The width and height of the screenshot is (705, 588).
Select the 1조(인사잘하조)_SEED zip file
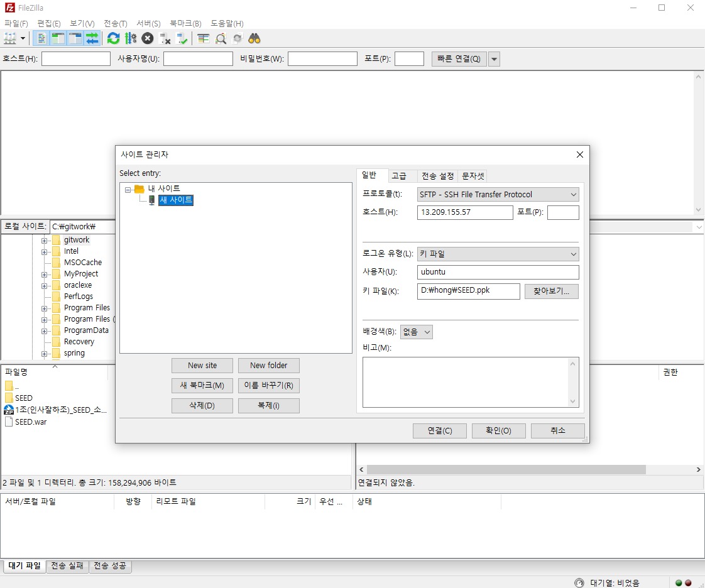click(61, 410)
